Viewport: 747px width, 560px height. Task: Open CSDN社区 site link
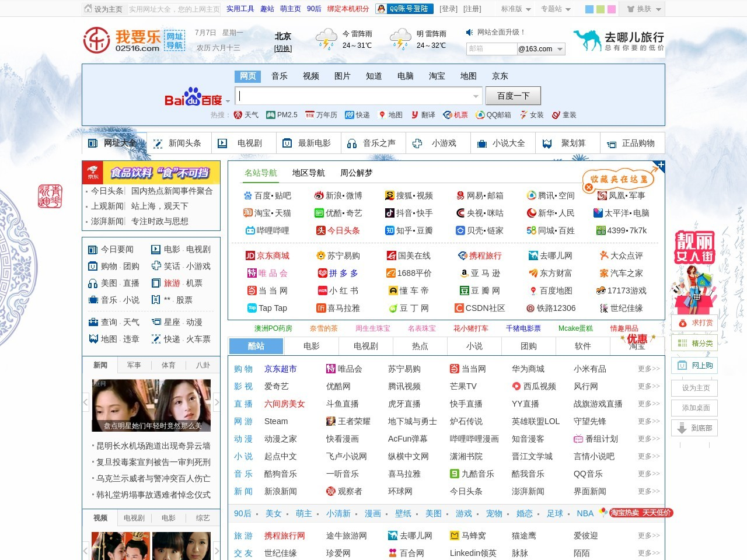[480, 308]
